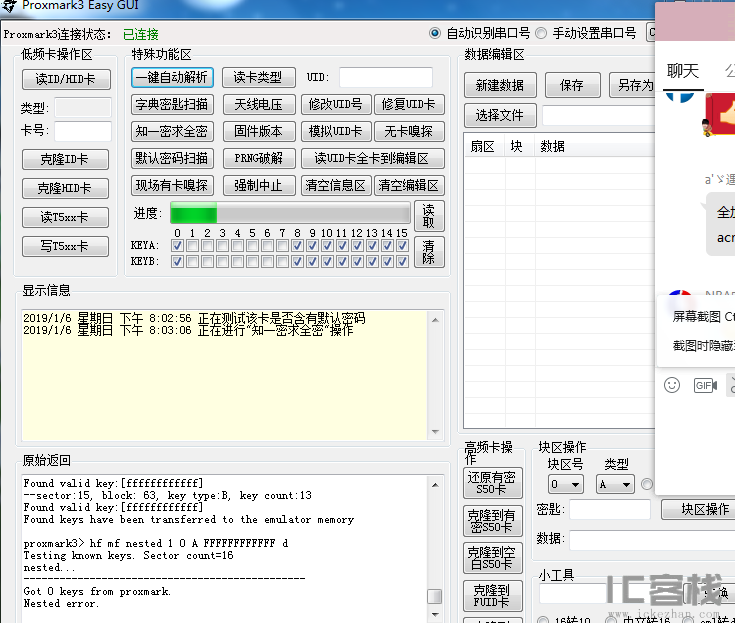Click 选择文件 choose file button

[x=500, y=115]
